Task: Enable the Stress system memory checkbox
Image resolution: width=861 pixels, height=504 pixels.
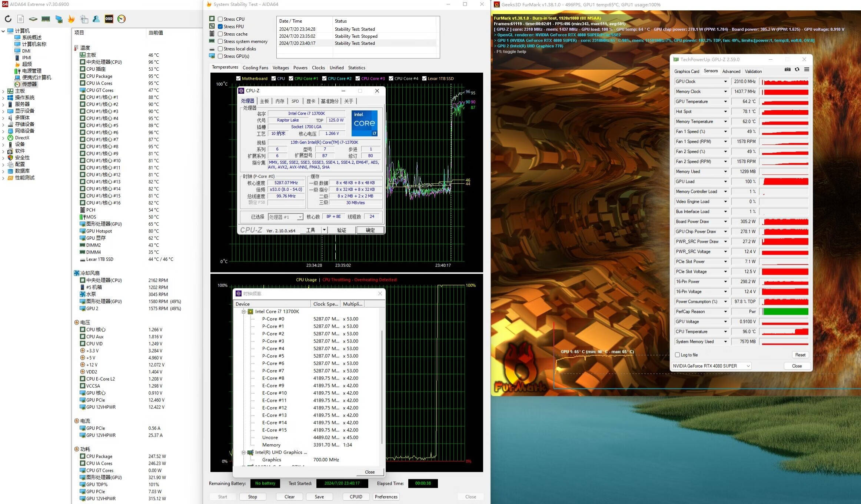Action: pos(220,41)
